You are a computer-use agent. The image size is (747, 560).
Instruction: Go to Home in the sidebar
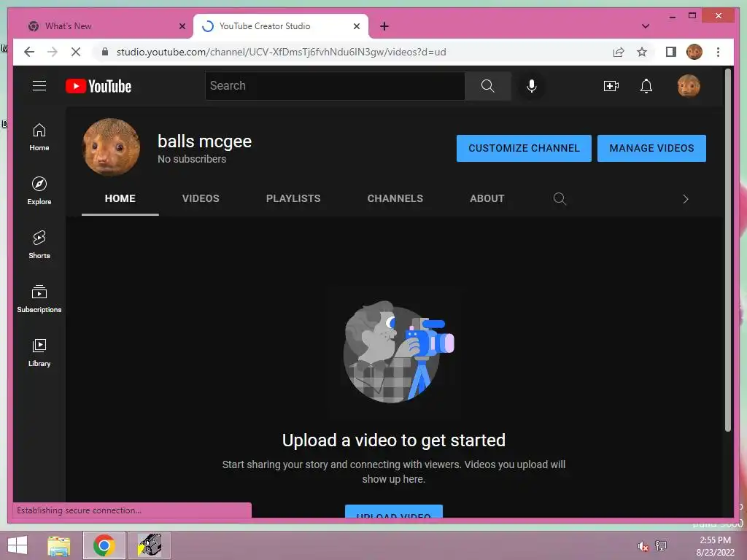click(39, 137)
